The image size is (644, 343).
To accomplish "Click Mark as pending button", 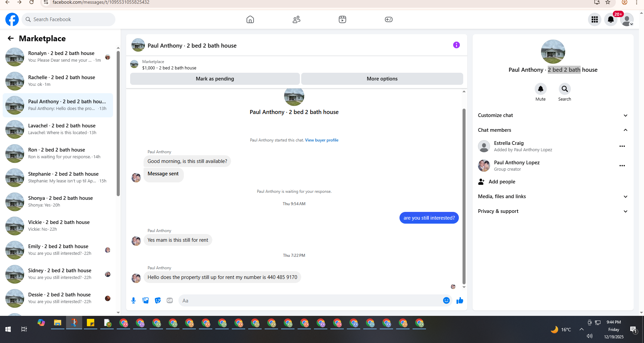I will click(215, 79).
